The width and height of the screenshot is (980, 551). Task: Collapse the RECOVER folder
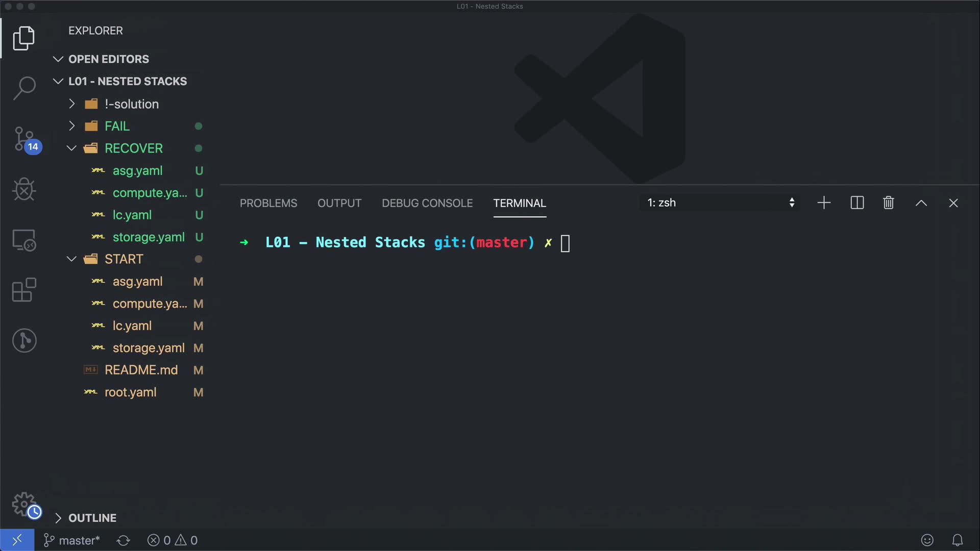(133, 148)
